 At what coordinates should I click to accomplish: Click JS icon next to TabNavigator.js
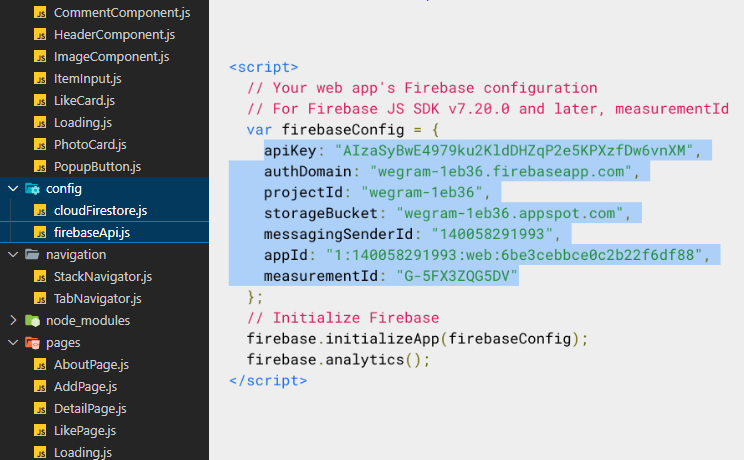pyautogui.click(x=40, y=299)
